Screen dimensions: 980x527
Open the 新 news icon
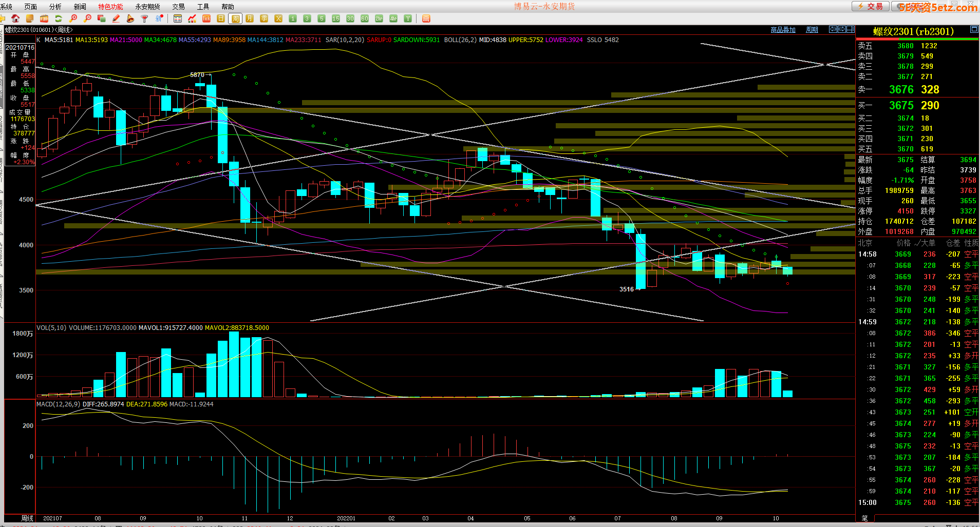[x=159, y=18]
